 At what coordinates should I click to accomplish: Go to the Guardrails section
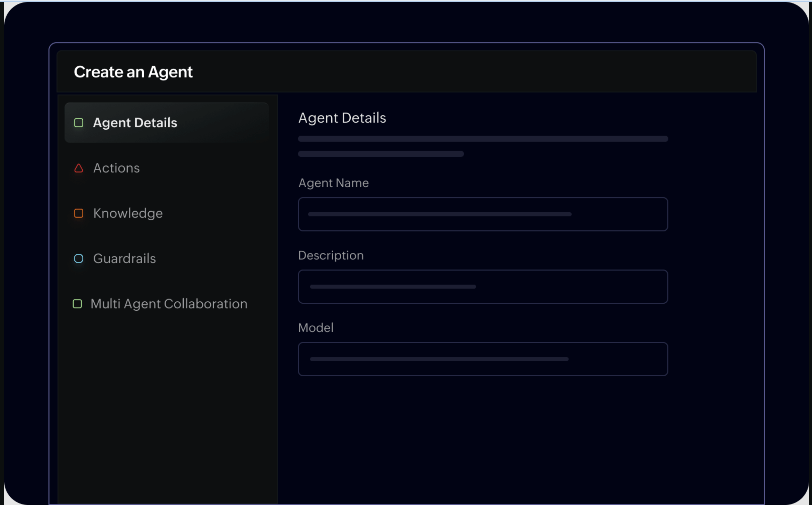pyautogui.click(x=124, y=259)
